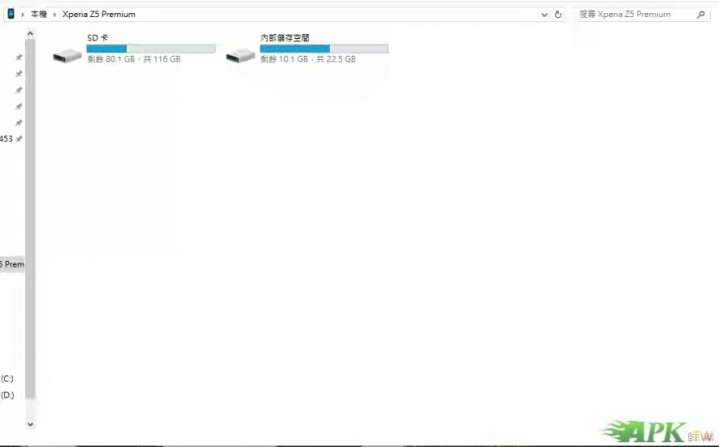Click SD 卡 storage usage bar
The width and height of the screenshot is (720, 447).
pyautogui.click(x=151, y=48)
